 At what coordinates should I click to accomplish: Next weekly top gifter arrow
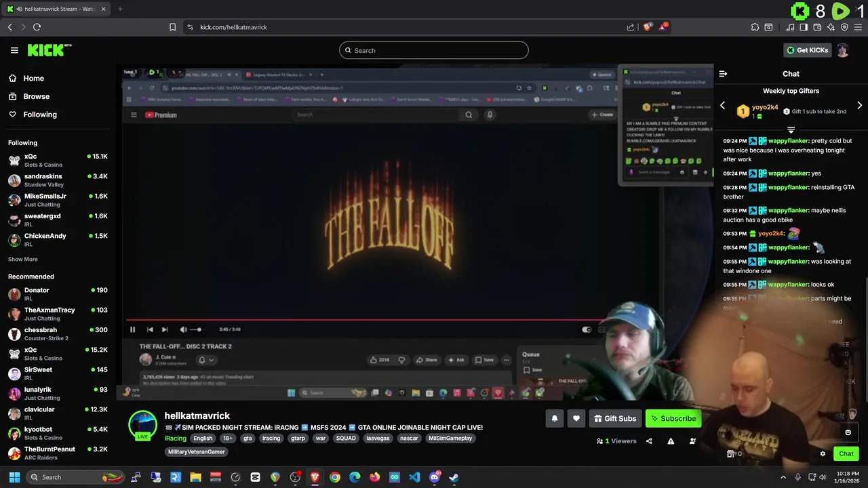[860, 106]
